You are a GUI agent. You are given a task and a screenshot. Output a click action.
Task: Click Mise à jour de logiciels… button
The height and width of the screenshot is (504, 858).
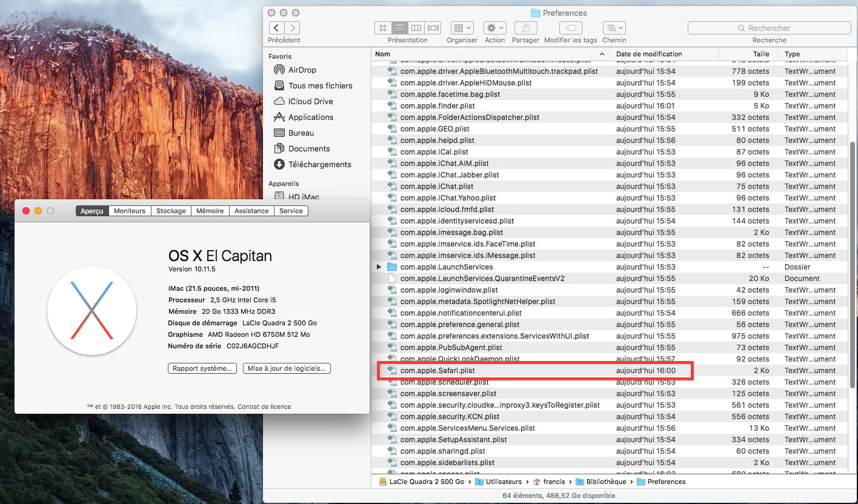coord(287,368)
